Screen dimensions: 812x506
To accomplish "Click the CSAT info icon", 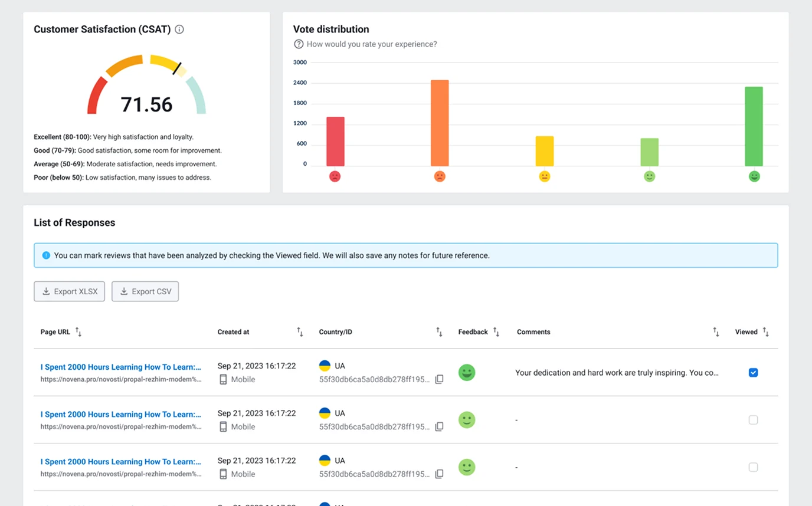I will pyautogui.click(x=179, y=29).
